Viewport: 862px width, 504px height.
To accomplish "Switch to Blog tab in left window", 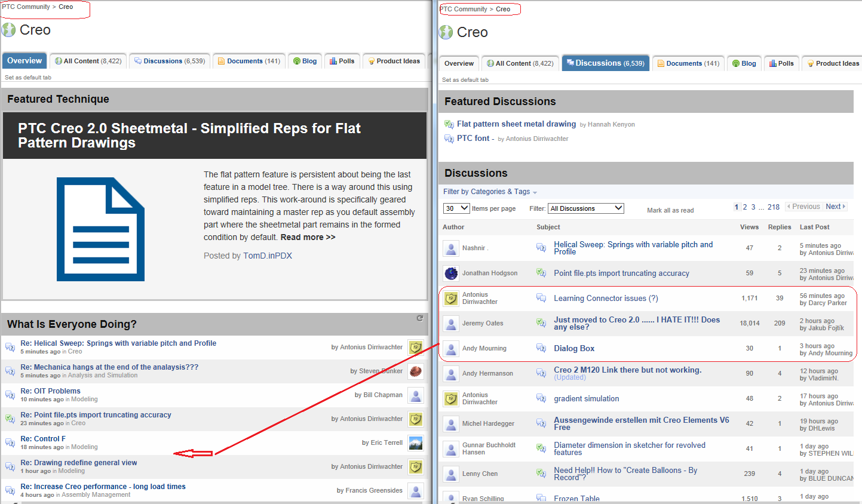I will (305, 61).
